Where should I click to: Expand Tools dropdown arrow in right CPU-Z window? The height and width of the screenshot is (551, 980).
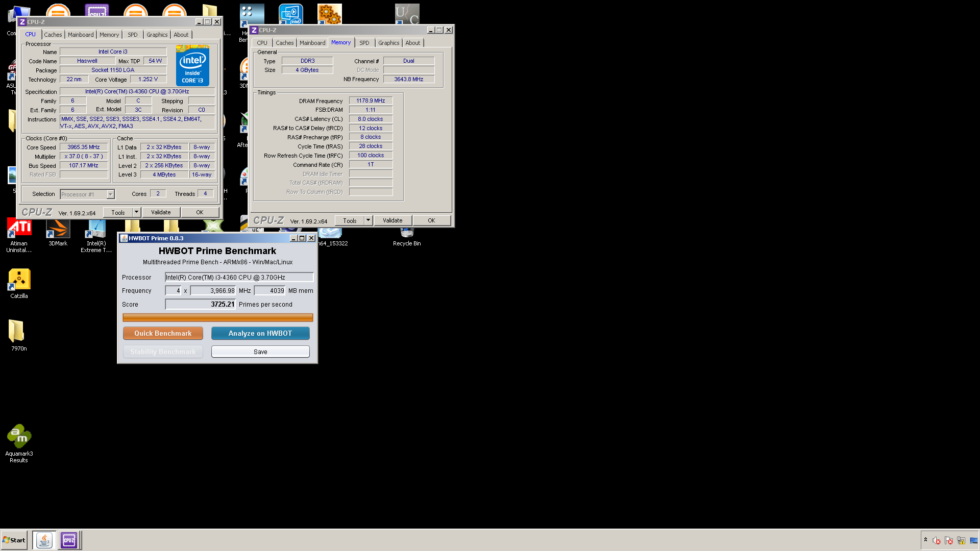click(x=368, y=220)
